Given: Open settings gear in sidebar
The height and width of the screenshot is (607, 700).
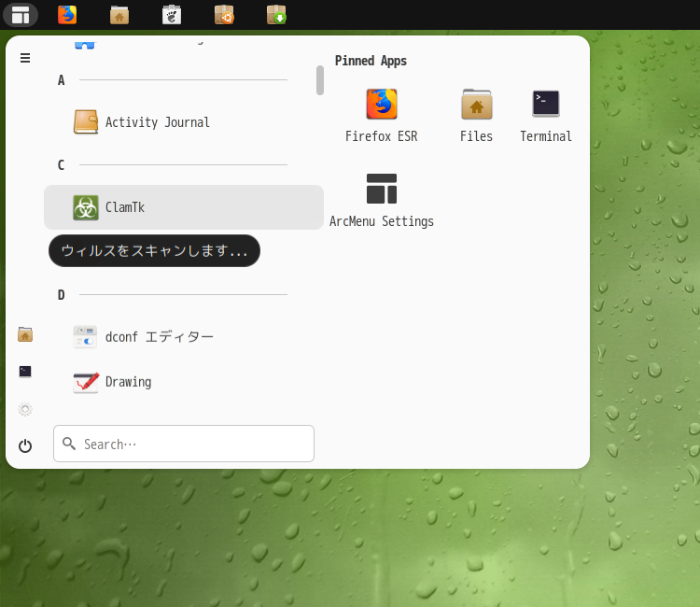Looking at the screenshot, I should click(x=25, y=409).
